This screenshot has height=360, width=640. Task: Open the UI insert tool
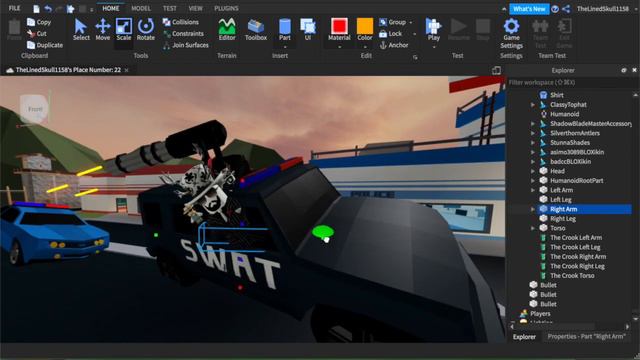[x=308, y=30]
